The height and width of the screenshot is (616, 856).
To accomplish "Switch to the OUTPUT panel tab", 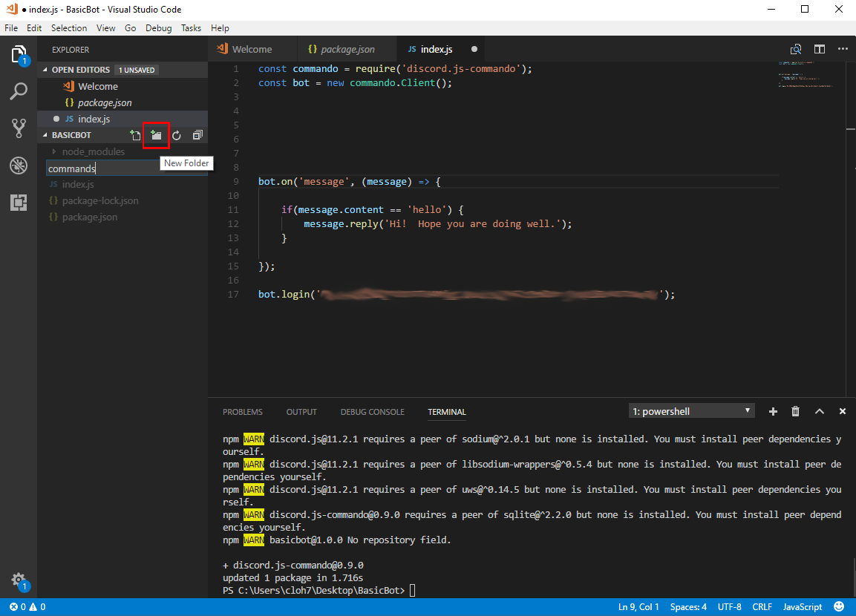I will 301,412.
